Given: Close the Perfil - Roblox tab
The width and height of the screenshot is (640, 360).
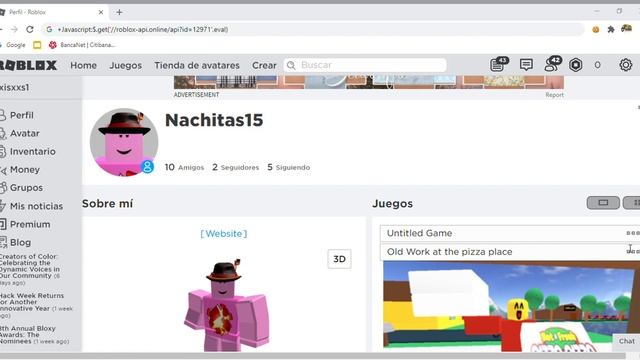Looking at the screenshot, I should 101,12.
